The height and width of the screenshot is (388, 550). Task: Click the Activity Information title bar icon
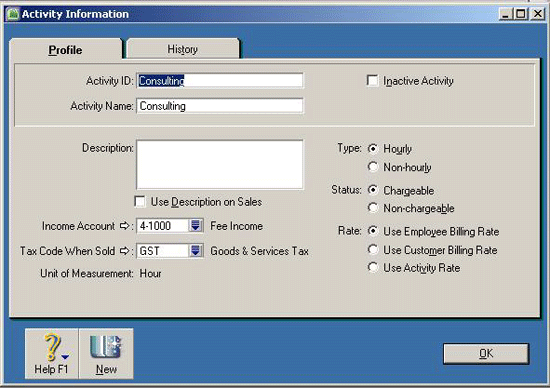tap(13, 14)
